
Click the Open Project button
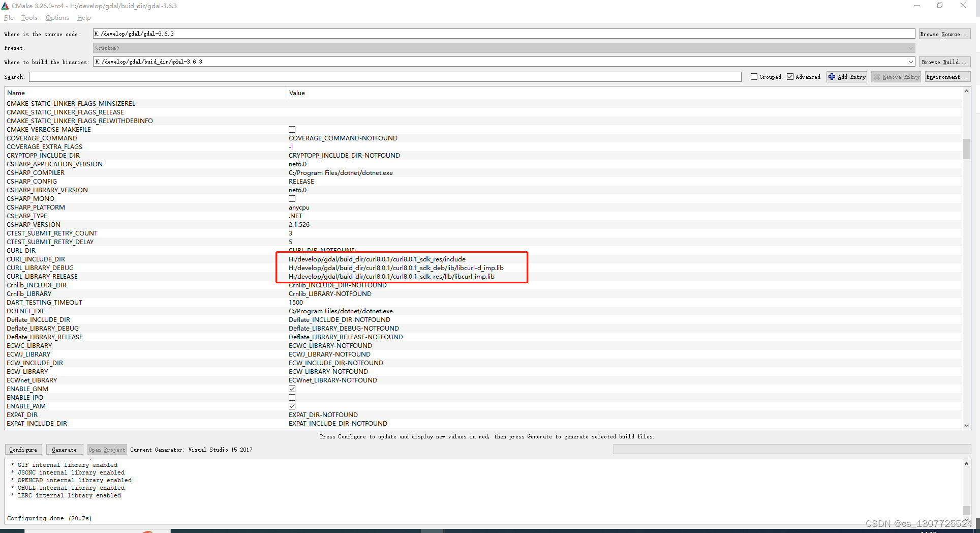click(x=107, y=450)
